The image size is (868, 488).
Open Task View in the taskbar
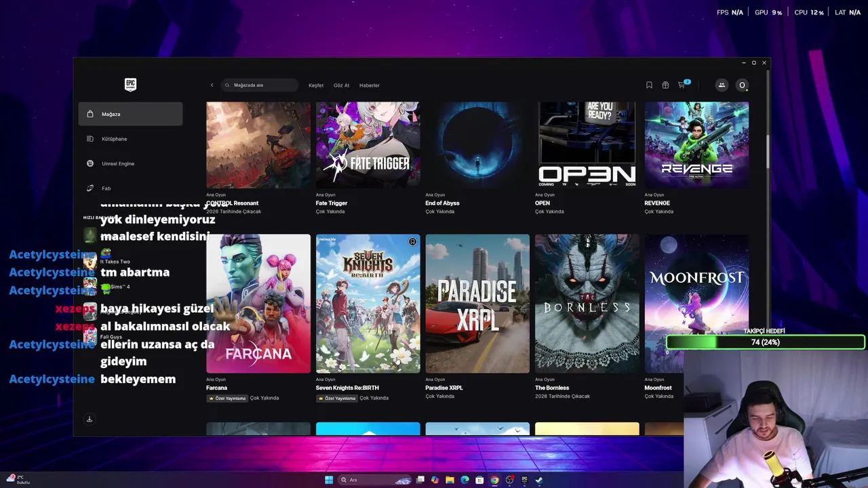[420, 480]
